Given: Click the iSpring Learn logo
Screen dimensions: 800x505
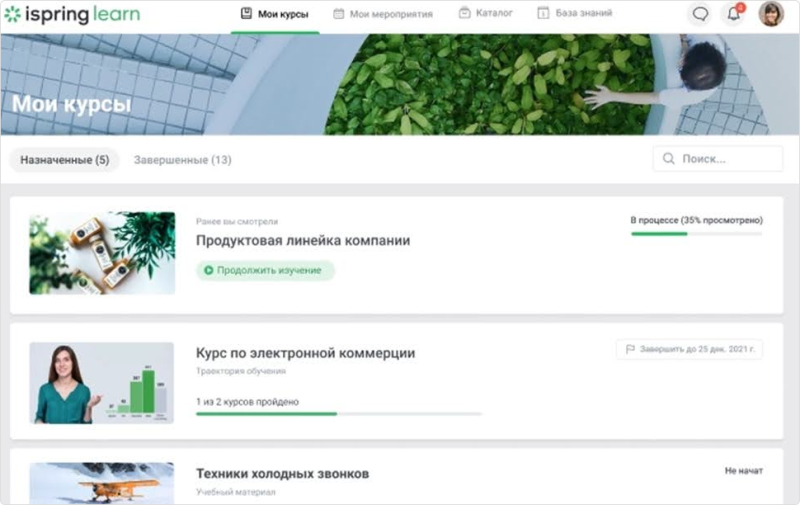Looking at the screenshot, I should (x=72, y=14).
